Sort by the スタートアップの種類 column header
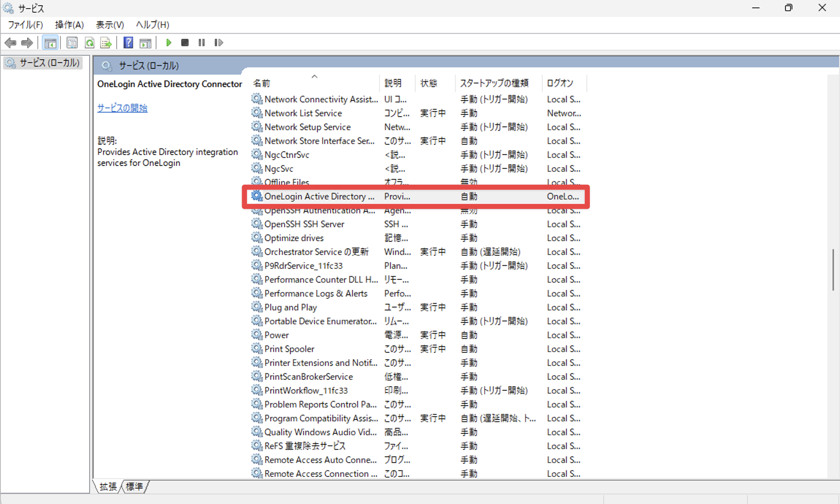The image size is (840, 504). click(x=499, y=83)
